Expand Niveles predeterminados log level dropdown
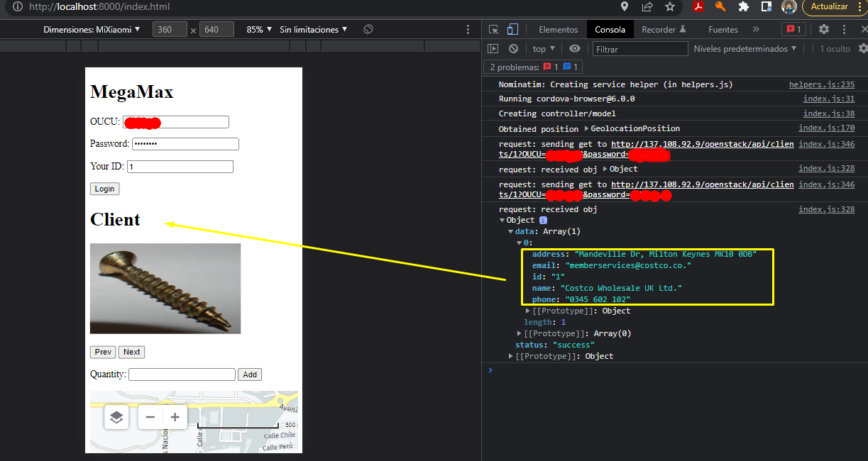 (745, 49)
